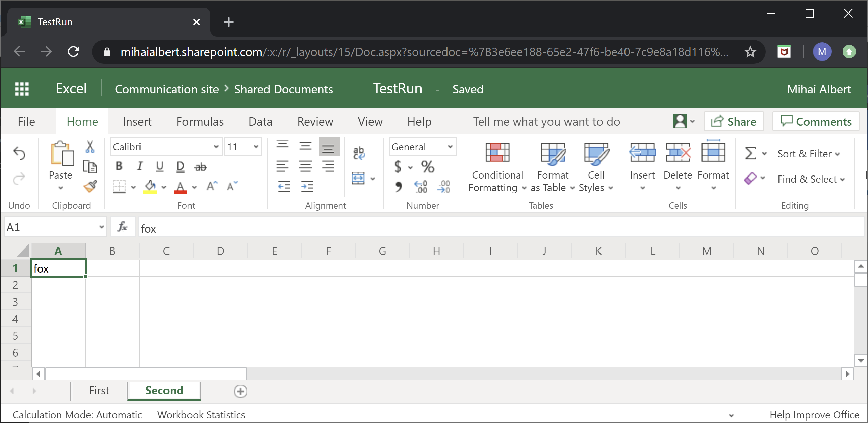Open the Comments pane button
Image resolution: width=868 pixels, height=423 pixels.
[x=816, y=122]
